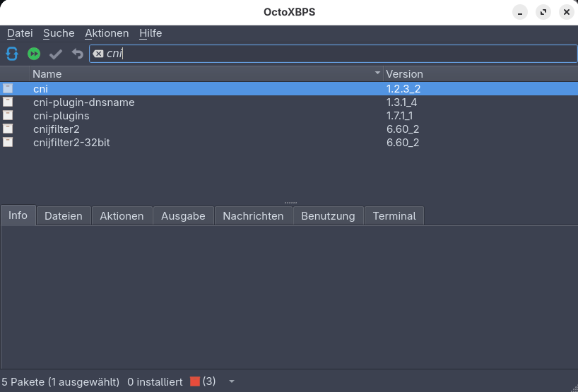Open the Datei menu
This screenshot has width=578, height=392.
20,33
